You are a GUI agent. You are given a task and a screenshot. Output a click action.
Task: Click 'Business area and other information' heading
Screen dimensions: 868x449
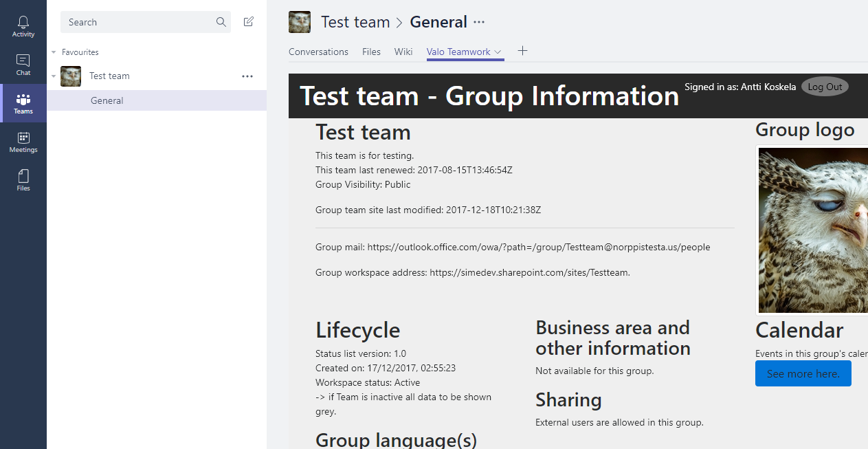613,338
